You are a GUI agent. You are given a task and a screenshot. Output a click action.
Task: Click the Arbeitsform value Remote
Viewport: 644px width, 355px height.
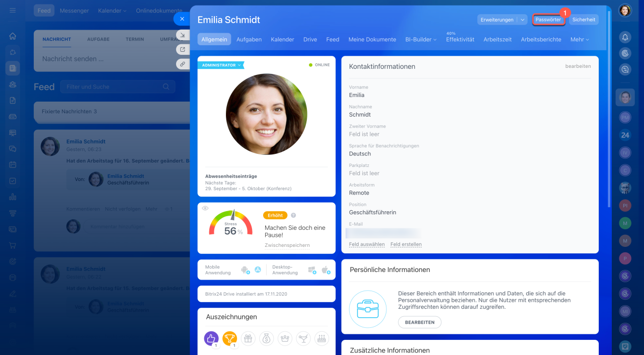[x=359, y=193]
